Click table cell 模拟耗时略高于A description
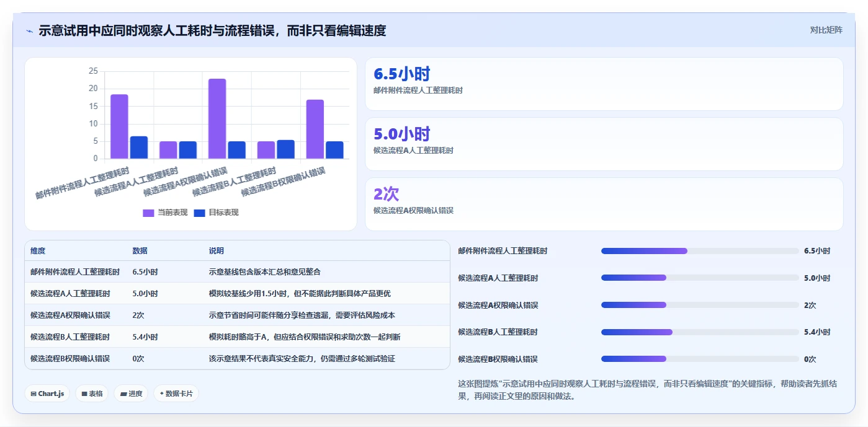Viewport: 868px width, 427px height. click(305, 337)
